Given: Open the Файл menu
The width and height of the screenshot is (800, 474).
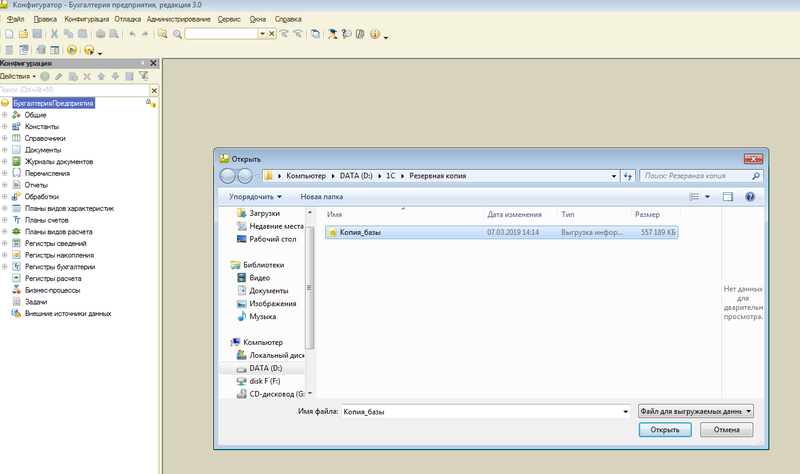Looking at the screenshot, I should point(16,19).
